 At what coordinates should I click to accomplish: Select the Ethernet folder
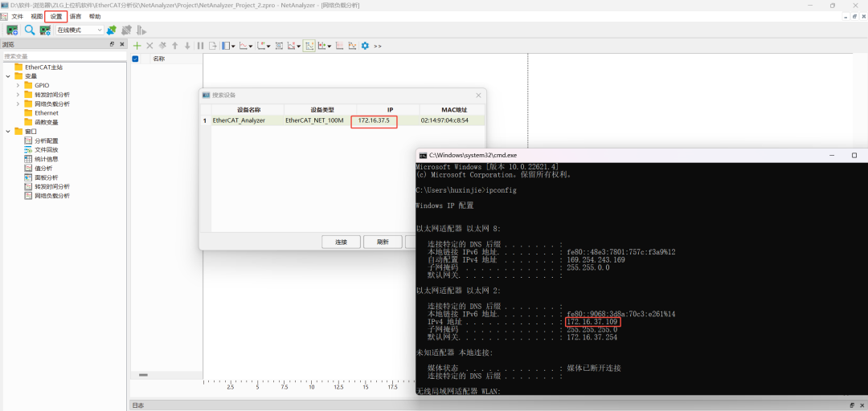(42, 113)
